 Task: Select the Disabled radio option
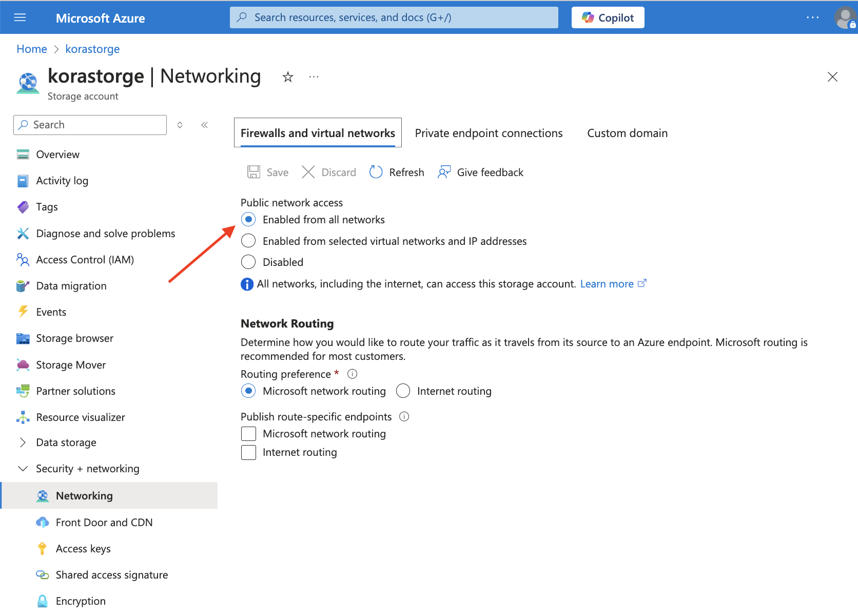click(248, 262)
